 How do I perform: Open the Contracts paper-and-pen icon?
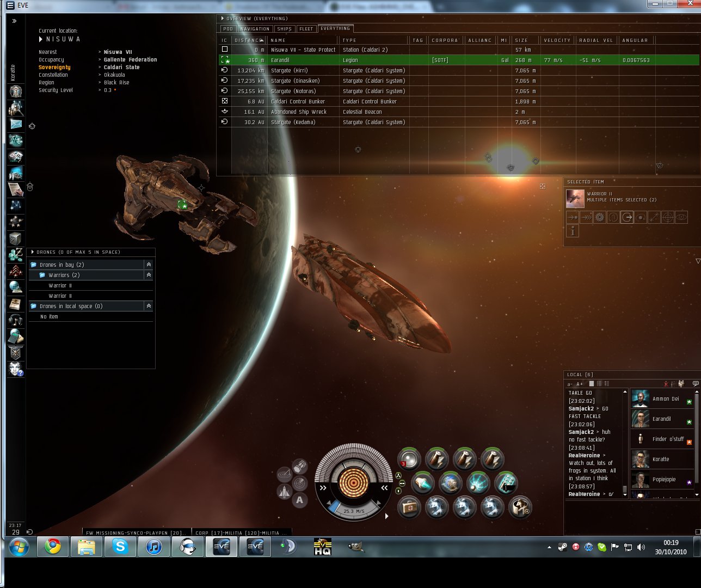click(16, 189)
